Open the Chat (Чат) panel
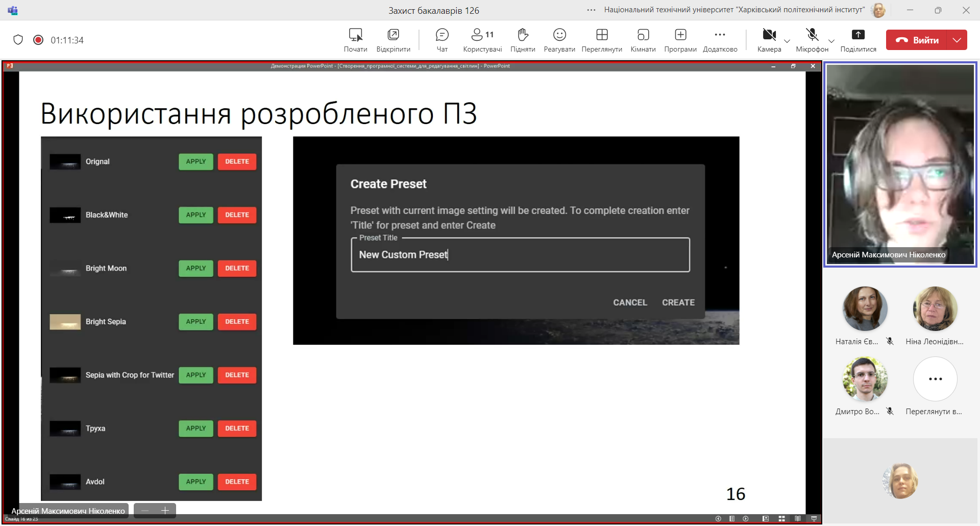The image size is (980, 526). tap(442, 40)
